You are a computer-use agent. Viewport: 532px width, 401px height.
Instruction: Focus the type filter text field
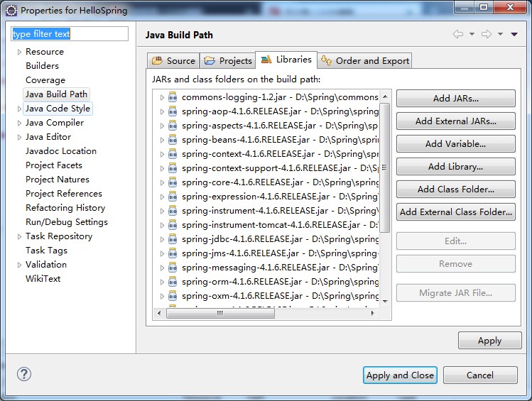click(x=70, y=34)
